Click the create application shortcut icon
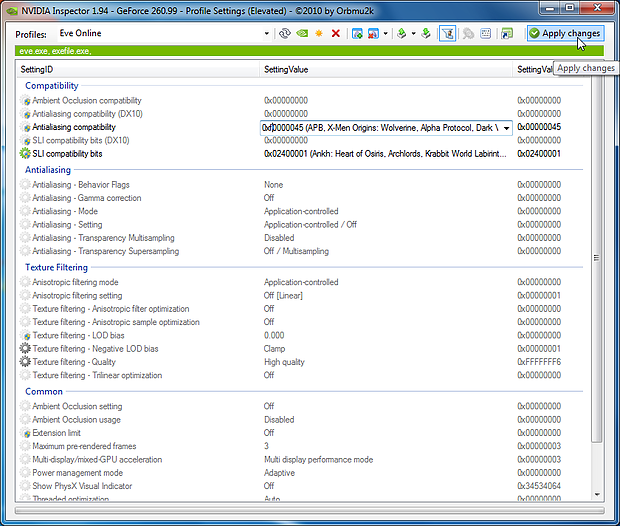620x526 pixels. (507, 34)
